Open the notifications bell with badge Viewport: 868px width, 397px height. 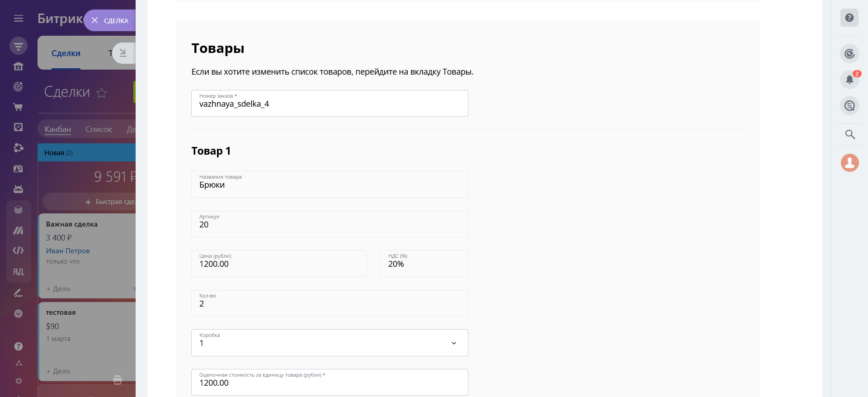[849, 80]
